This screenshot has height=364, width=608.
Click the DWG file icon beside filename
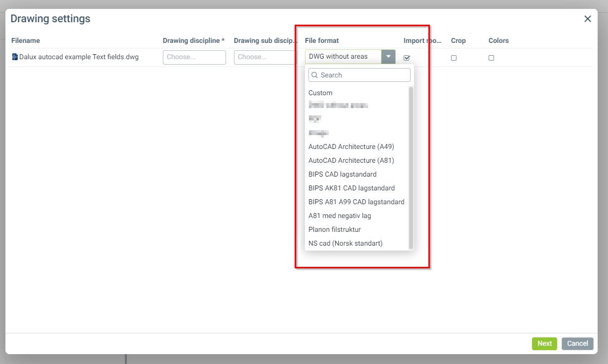[15, 57]
